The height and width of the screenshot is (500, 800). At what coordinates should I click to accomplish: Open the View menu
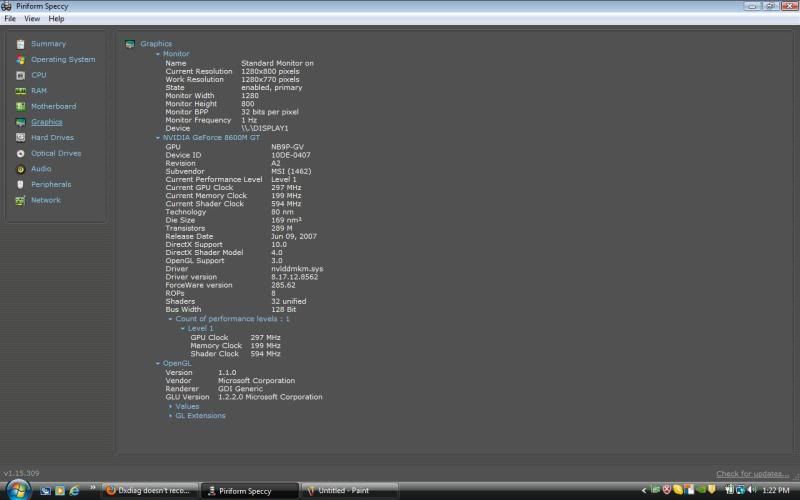pos(32,19)
